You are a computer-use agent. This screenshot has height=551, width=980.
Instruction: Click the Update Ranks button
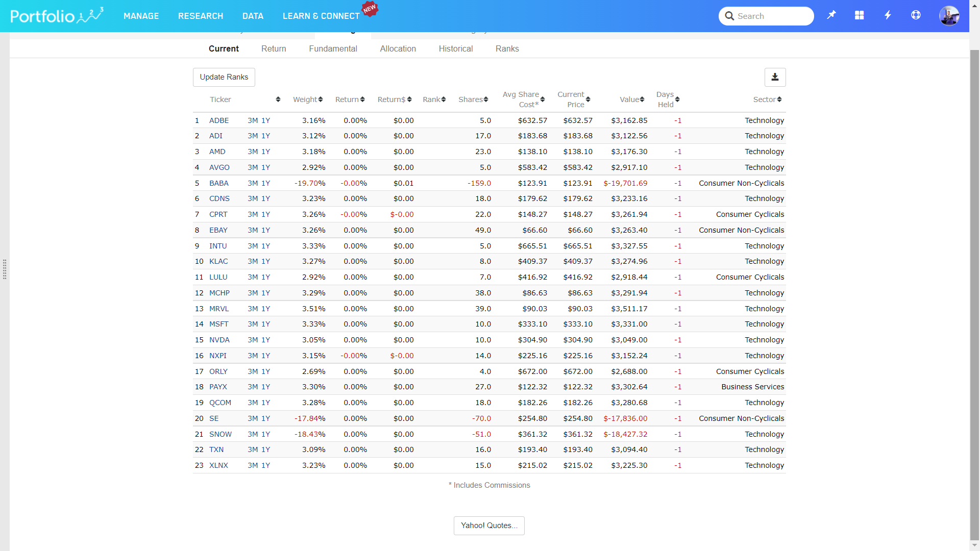(x=224, y=77)
